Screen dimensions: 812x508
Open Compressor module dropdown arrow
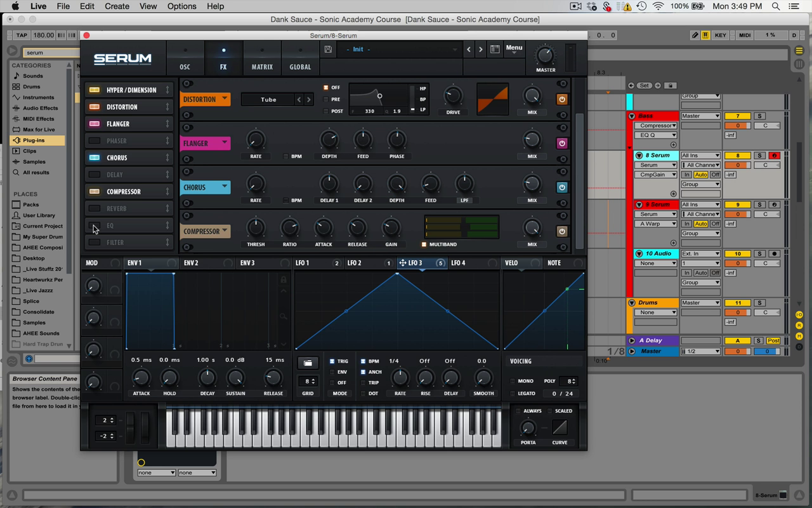click(x=225, y=231)
